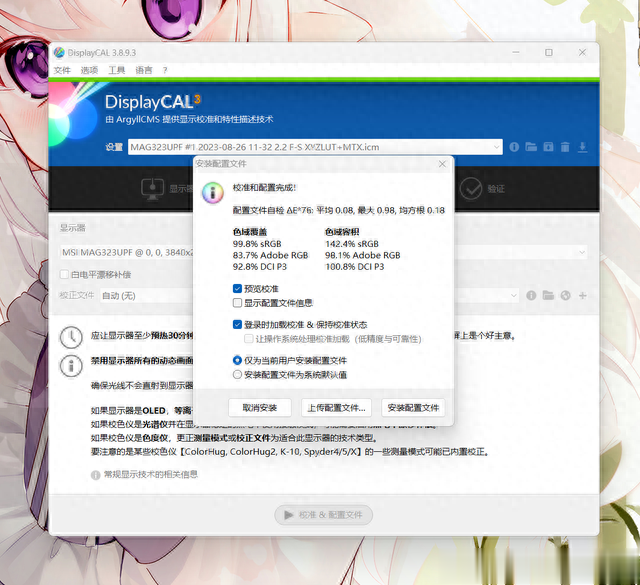Image resolution: width=640 pixels, height=585 pixels.
Task: Open the 工具 menu
Action: [116, 70]
